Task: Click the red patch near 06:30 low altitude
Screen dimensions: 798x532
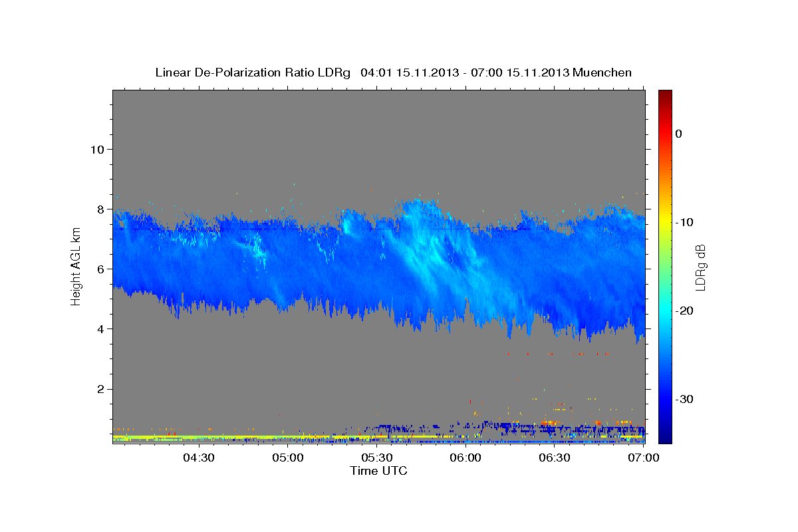Action: pyautogui.click(x=549, y=422)
